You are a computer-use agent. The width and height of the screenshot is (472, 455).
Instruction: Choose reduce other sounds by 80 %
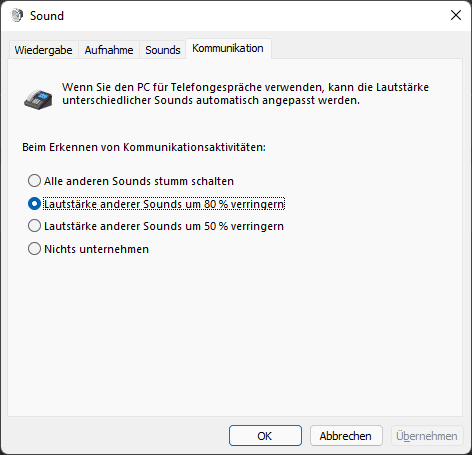click(156, 204)
